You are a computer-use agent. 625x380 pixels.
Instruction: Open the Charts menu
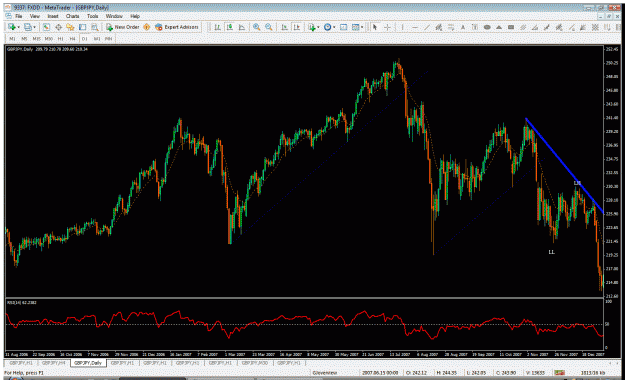(72, 16)
